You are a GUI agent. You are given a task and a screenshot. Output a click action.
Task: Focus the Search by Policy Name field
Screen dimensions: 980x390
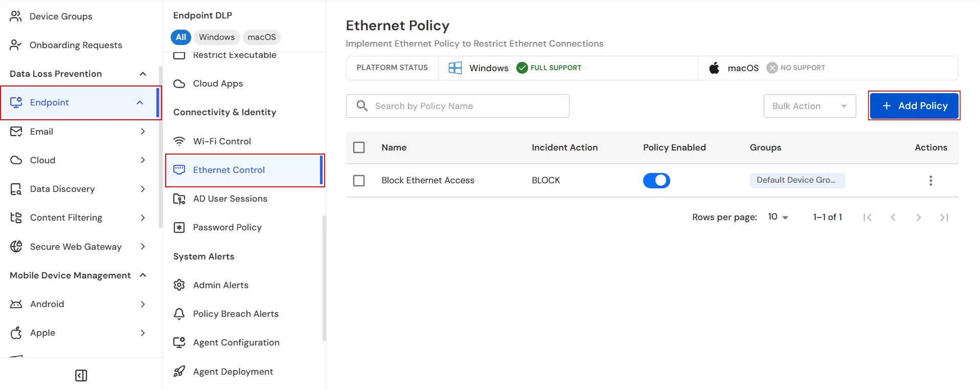[458, 106]
